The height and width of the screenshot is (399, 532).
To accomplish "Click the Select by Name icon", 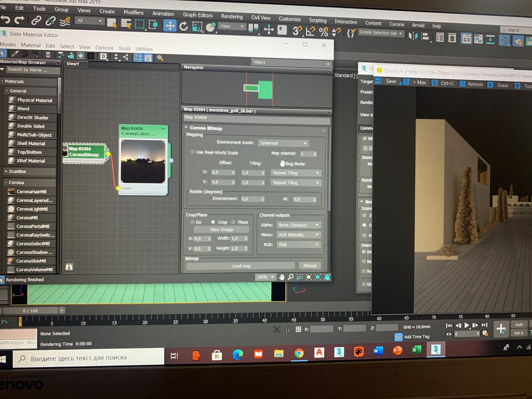I will click(x=126, y=24).
